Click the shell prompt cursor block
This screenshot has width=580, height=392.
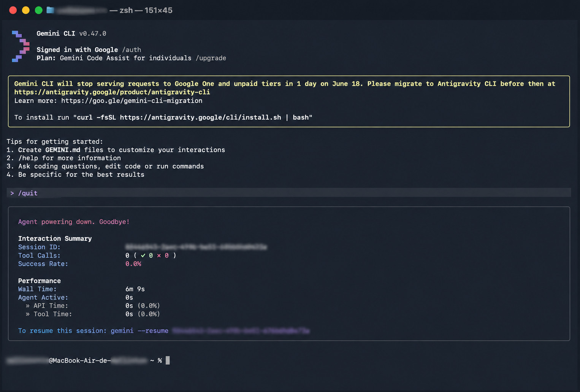[x=168, y=360]
